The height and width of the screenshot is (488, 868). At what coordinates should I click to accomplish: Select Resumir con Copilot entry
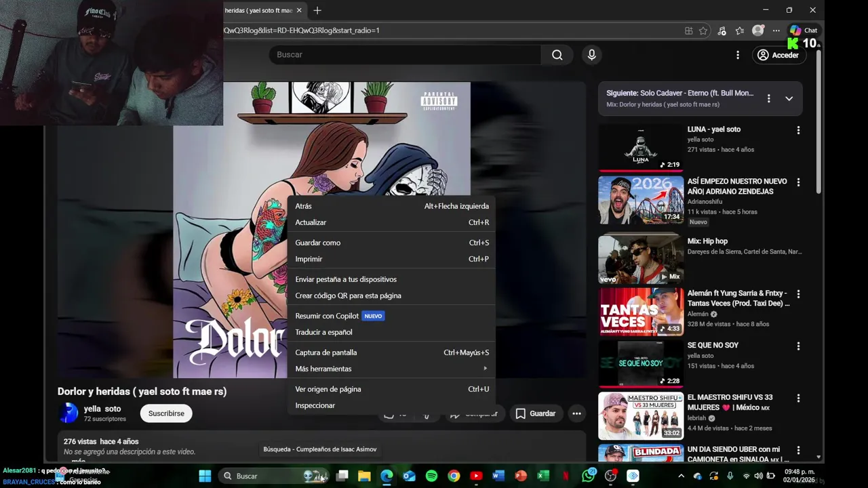point(391,316)
